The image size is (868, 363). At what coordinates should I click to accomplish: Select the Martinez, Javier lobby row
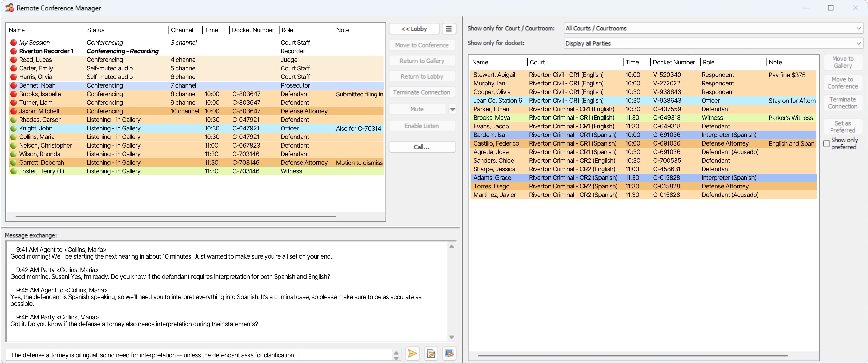point(643,195)
